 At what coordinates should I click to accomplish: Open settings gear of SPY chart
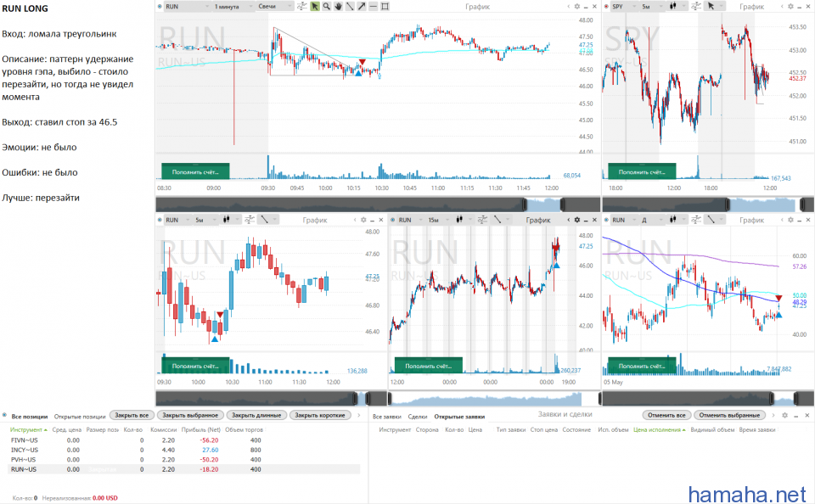(790, 6)
